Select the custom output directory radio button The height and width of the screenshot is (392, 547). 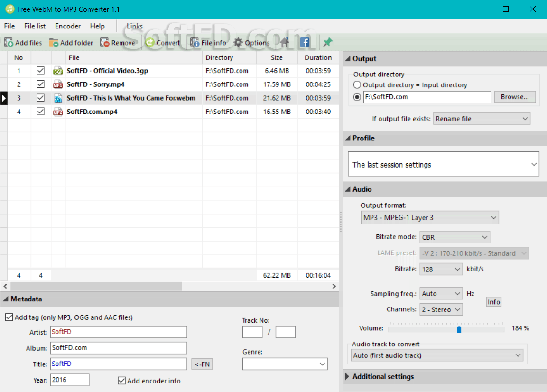pos(357,97)
